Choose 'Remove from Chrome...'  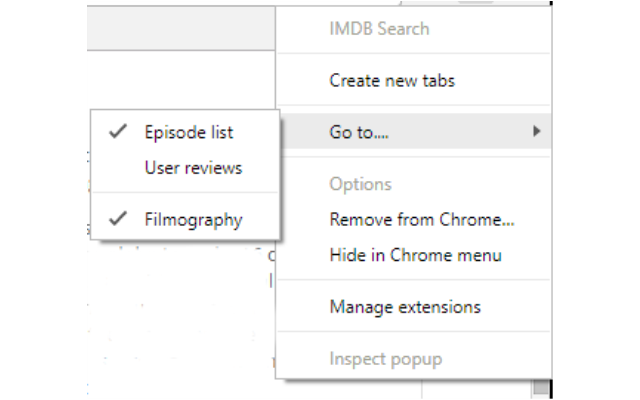point(413,220)
